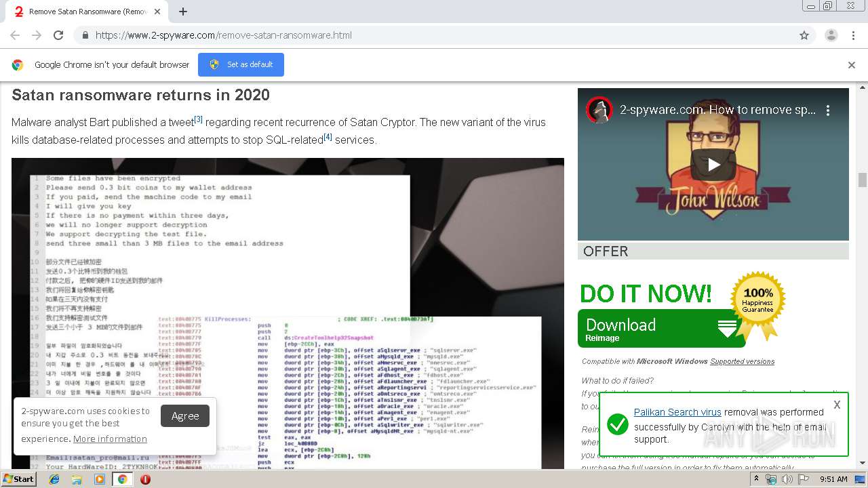The image size is (868, 488).
Task: Click the browser forward arrow
Action: (x=37, y=35)
